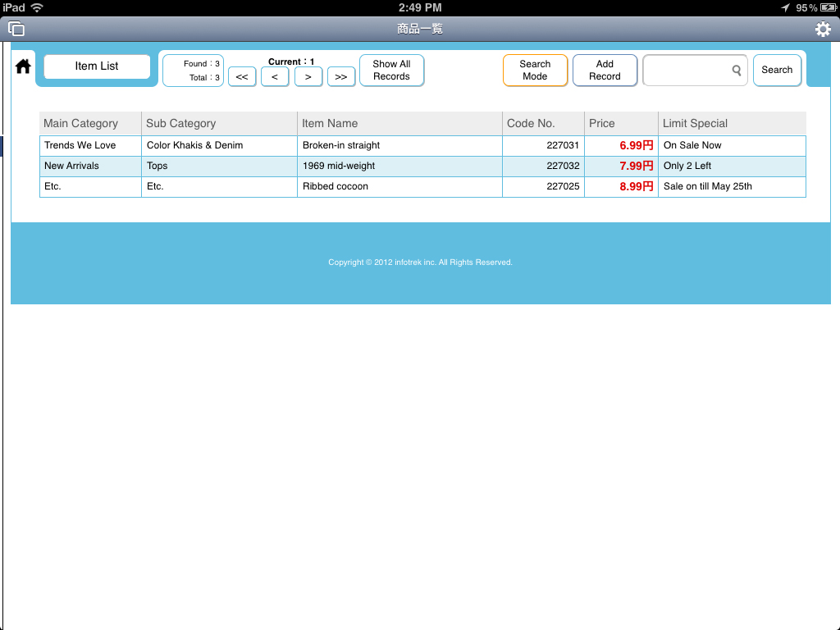Viewport: 840px width, 630px height.
Task: Tap the magnifier icon in search field
Action: [737, 71]
